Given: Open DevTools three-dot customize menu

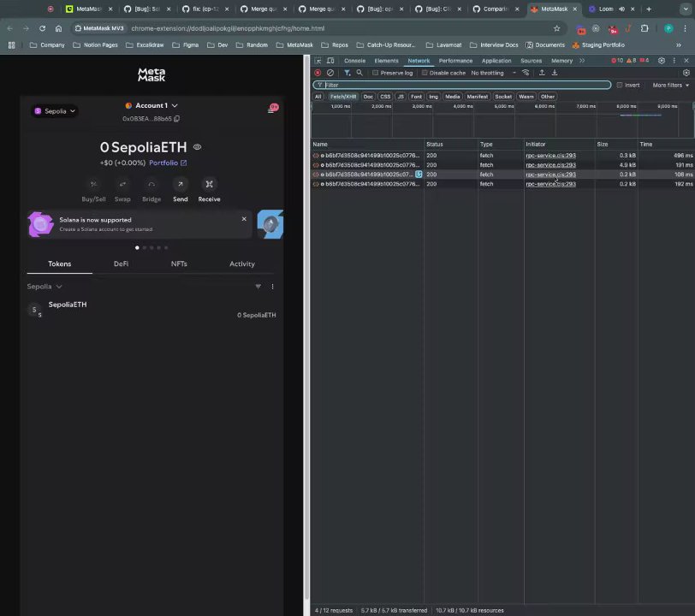Looking at the screenshot, I should click(674, 60).
